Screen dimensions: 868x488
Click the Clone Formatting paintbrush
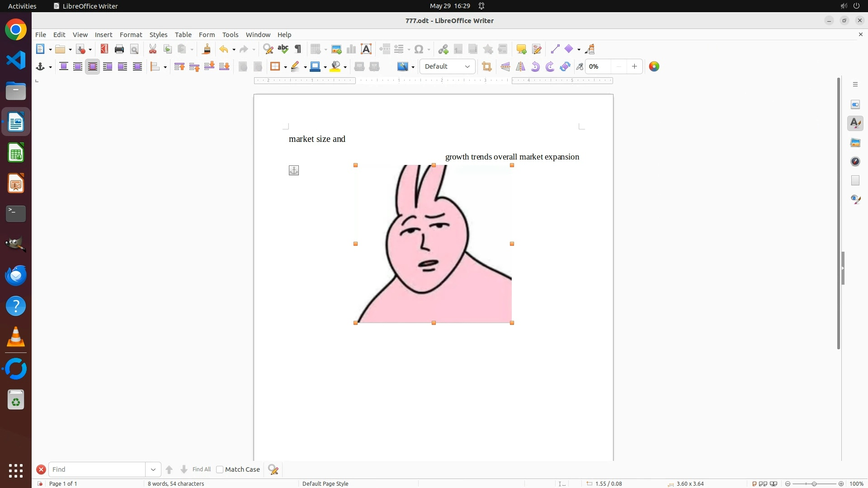(207, 49)
